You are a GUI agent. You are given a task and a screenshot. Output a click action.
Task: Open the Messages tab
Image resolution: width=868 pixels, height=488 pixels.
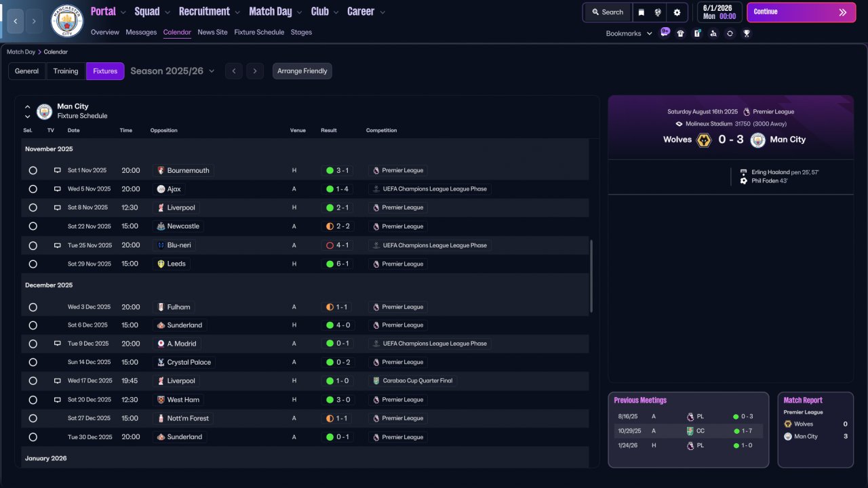[141, 32]
